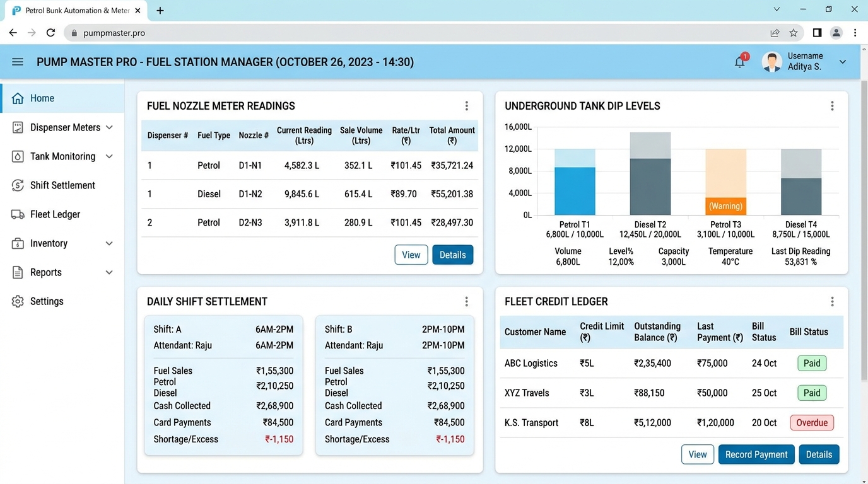Click the Record Payment button
The height and width of the screenshot is (484, 868).
click(756, 454)
